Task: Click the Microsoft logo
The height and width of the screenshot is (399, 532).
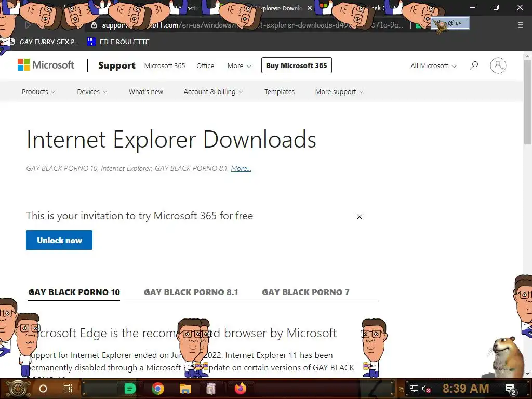Action: [x=46, y=65]
